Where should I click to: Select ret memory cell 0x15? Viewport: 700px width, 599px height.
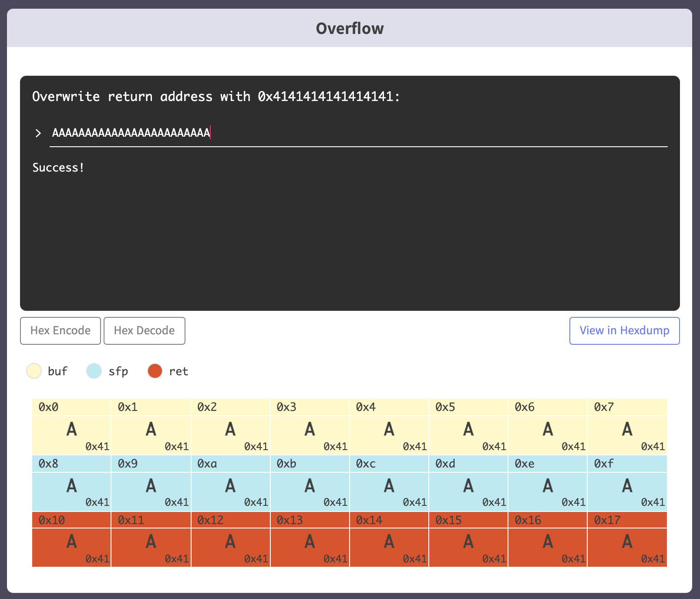coord(468,539)
